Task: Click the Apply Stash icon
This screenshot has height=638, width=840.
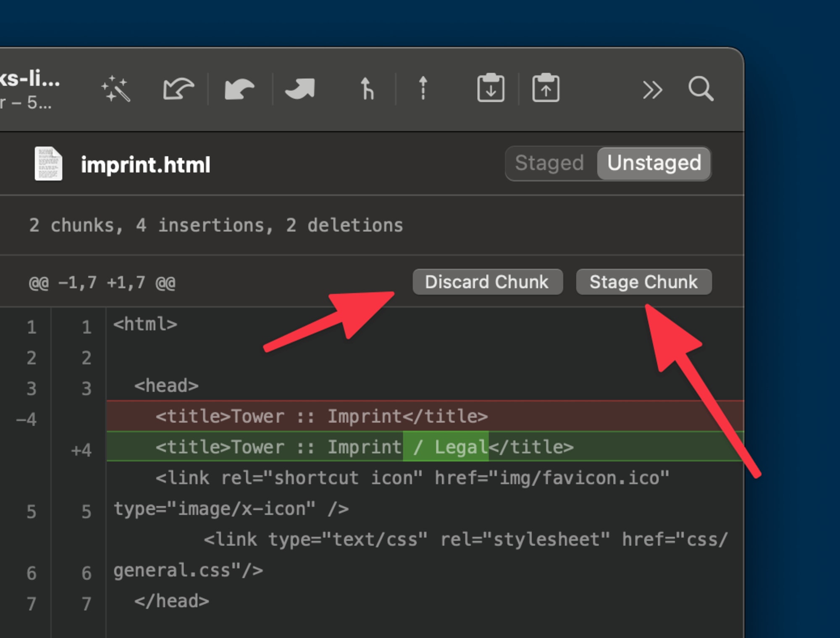Action: click(x=546, y=88)
